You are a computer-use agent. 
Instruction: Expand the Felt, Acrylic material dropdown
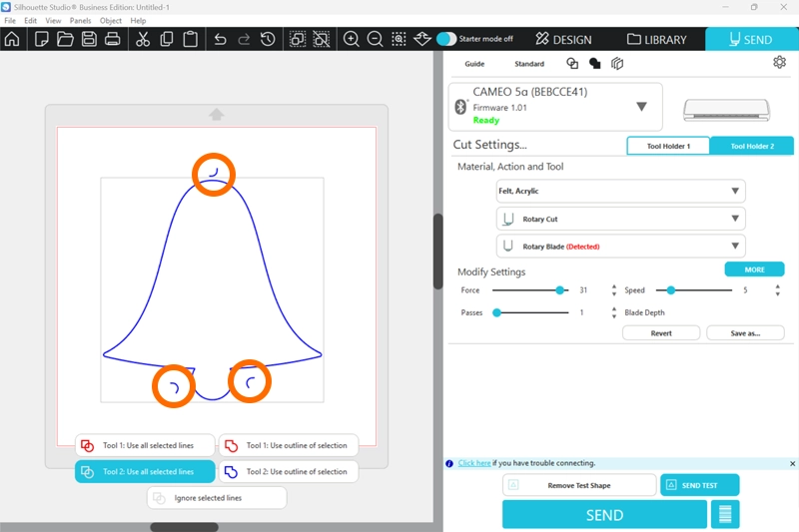[620, 191]
